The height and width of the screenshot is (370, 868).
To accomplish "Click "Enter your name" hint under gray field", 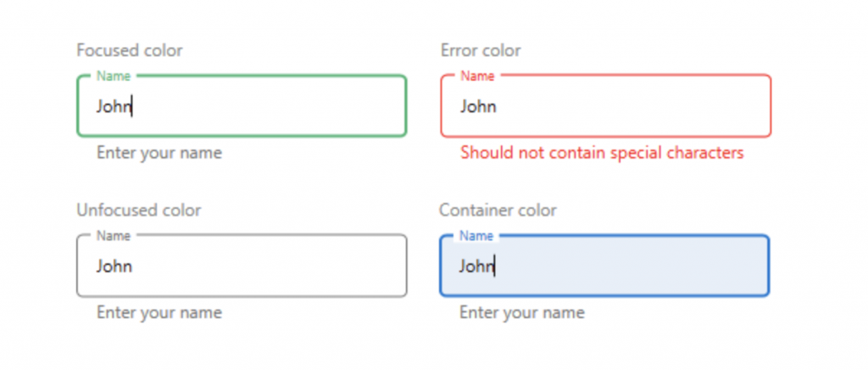I will coord(159,313).
